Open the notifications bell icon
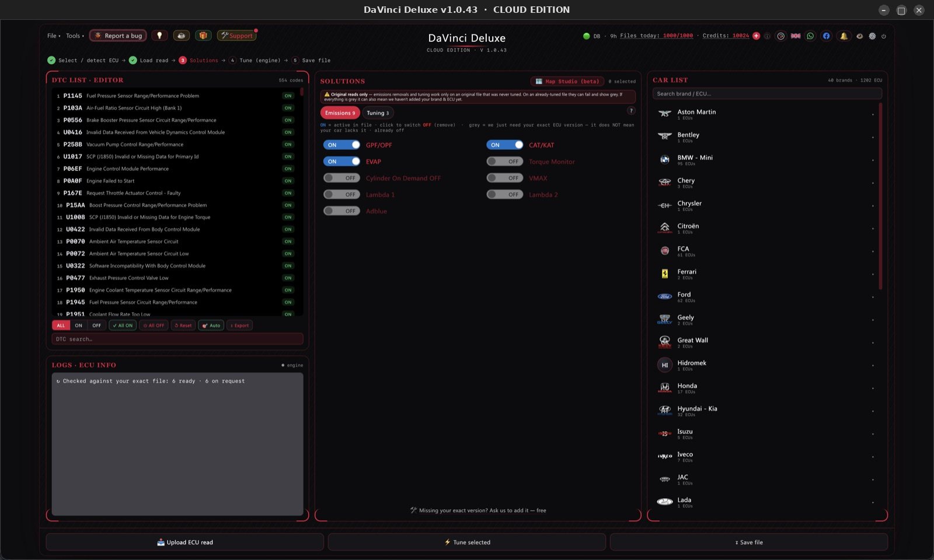Image resolution: width=934 pixels, height=560 pixels. 844,36
